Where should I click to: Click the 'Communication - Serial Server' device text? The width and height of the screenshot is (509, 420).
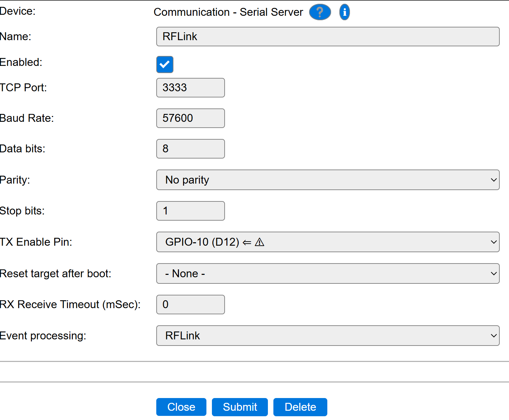point(228,12)
